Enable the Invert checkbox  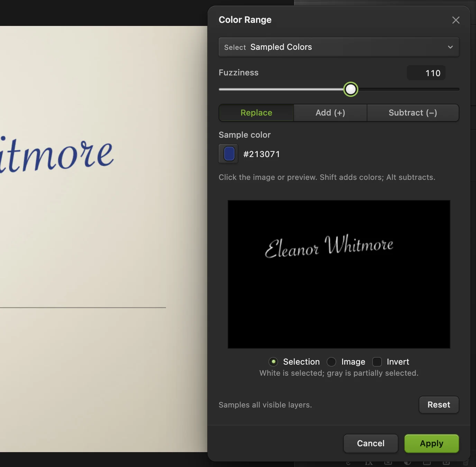[377, 362]
